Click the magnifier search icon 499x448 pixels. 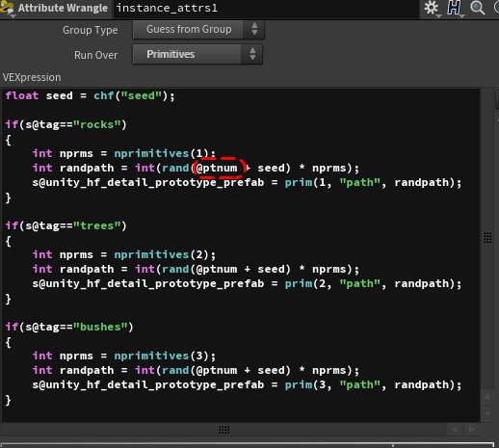[477, 8]
